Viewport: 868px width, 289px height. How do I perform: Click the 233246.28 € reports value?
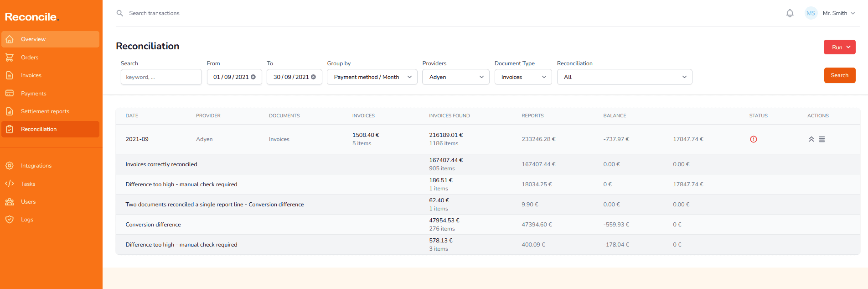point(538,139)
